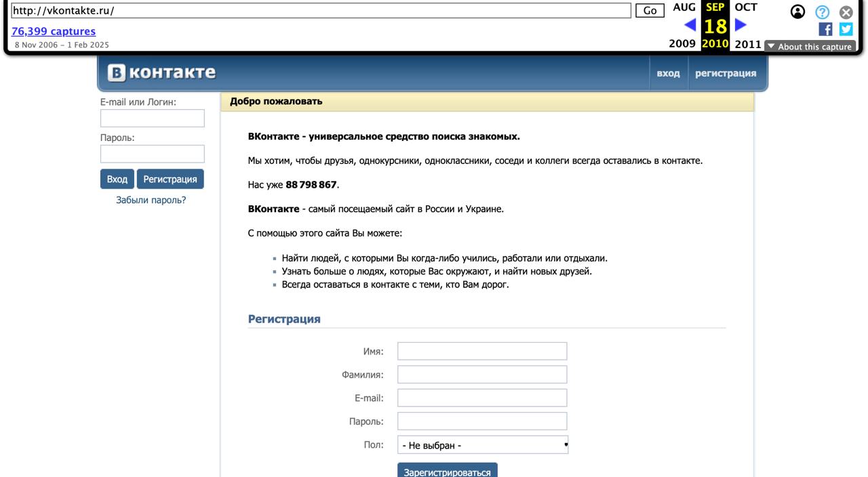Image resolution: width=868 pixels, height=477 pixels.
Task: Select year 2011 in Wayback timeline
Action: pyautogui.click(x=748, y=44)
